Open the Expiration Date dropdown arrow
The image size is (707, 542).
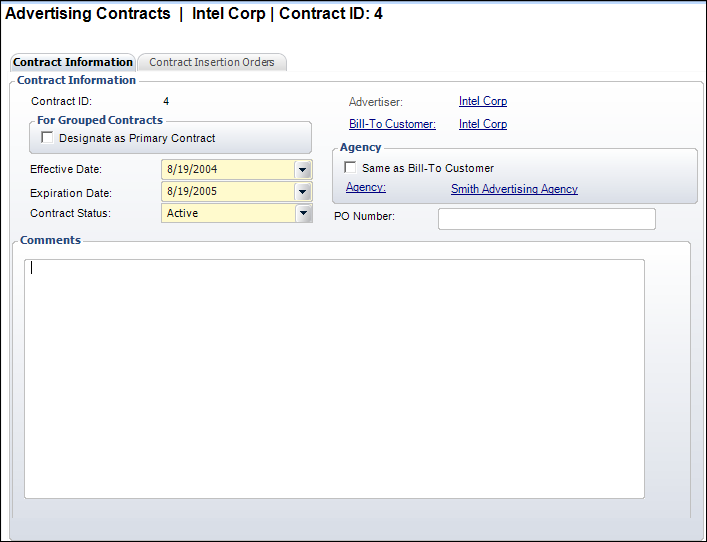[x=303, y=192]
